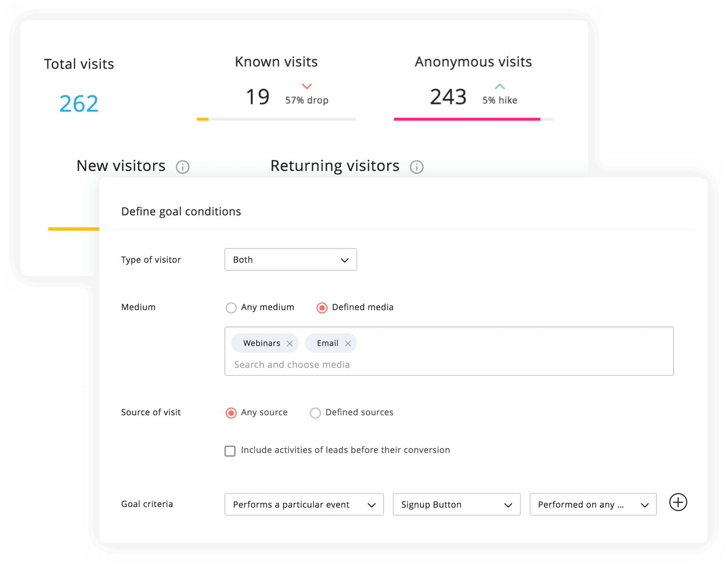Click the 5% hike indicator
The image size is (728, 563).
[x=500, y=94]
